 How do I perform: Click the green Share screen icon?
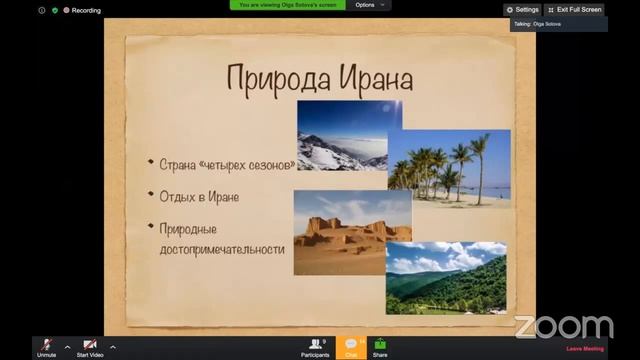pyautogui.click(x=380, y=344)
